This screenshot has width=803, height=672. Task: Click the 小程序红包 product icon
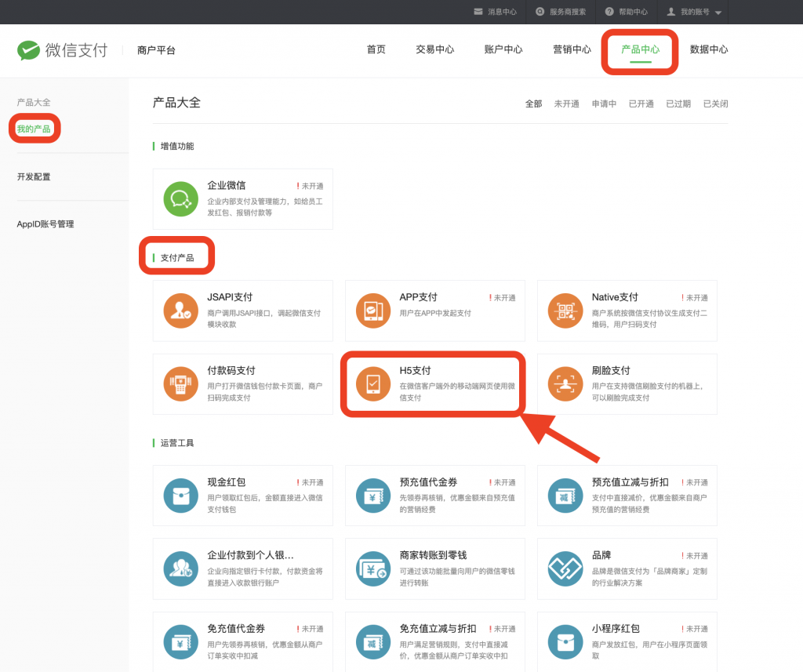coord(565,641)
